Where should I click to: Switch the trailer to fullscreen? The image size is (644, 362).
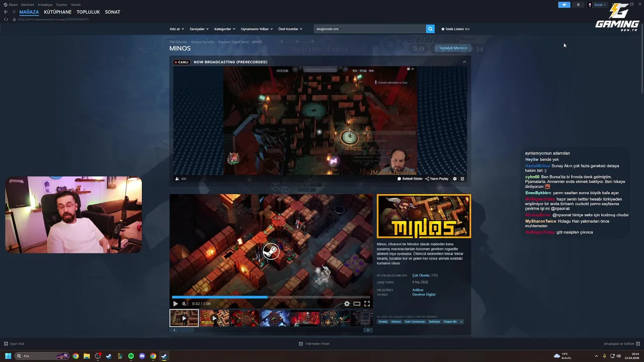367,303
